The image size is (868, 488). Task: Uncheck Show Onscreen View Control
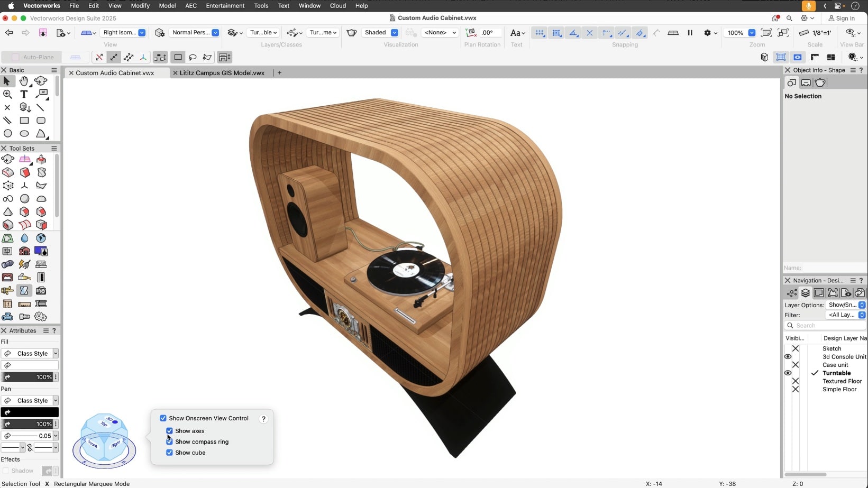[x=163, y=418]
